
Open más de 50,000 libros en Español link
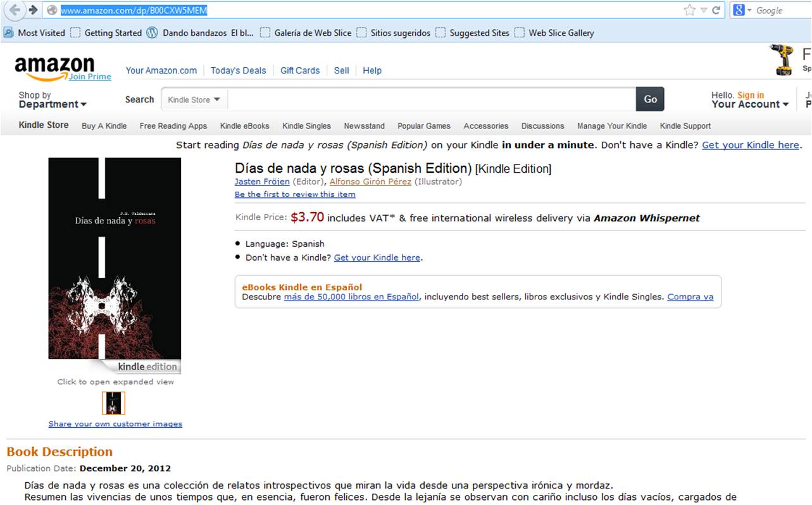pyautogui.click(x=351, y=297)
